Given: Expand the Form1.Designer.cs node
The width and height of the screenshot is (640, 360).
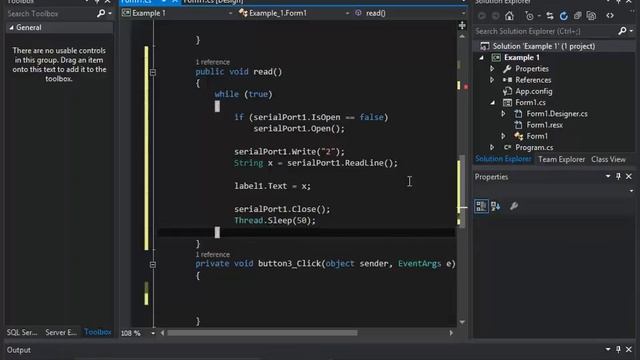Looking at the screenshot, I should [x=503, y=114].
